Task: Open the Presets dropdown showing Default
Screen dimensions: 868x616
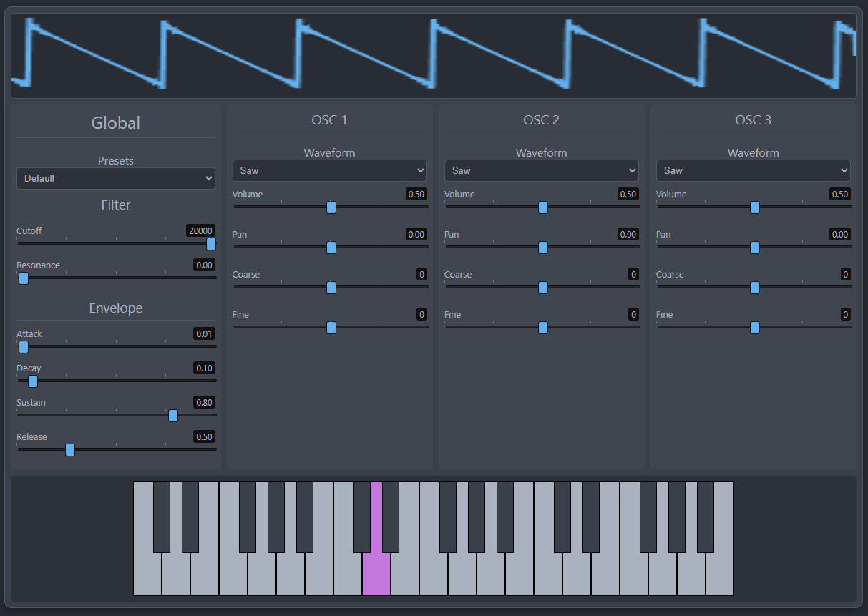Action: (x=115, y=178)
